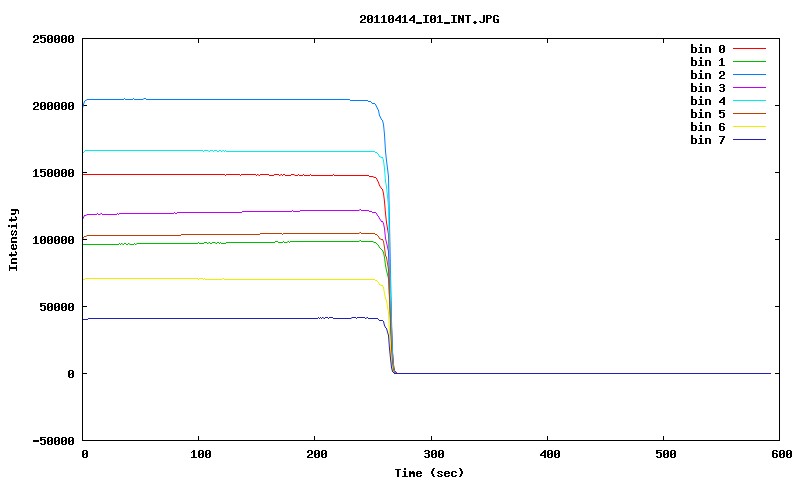Click the brown line sample beside bin 5
Viewport: 800px width, 480px height.
tap(749, 114)
